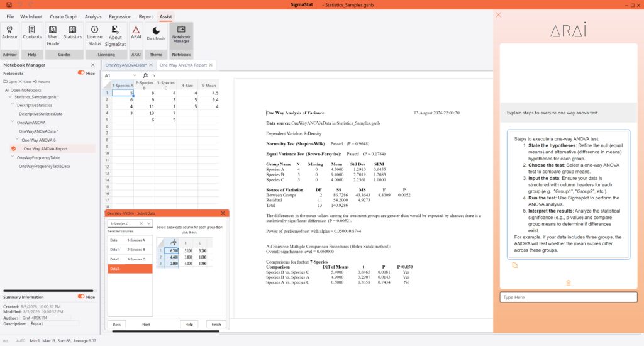The image size is (644, 346).
Task: Click the ARAI Type Here input field
Action: point(569,297)
